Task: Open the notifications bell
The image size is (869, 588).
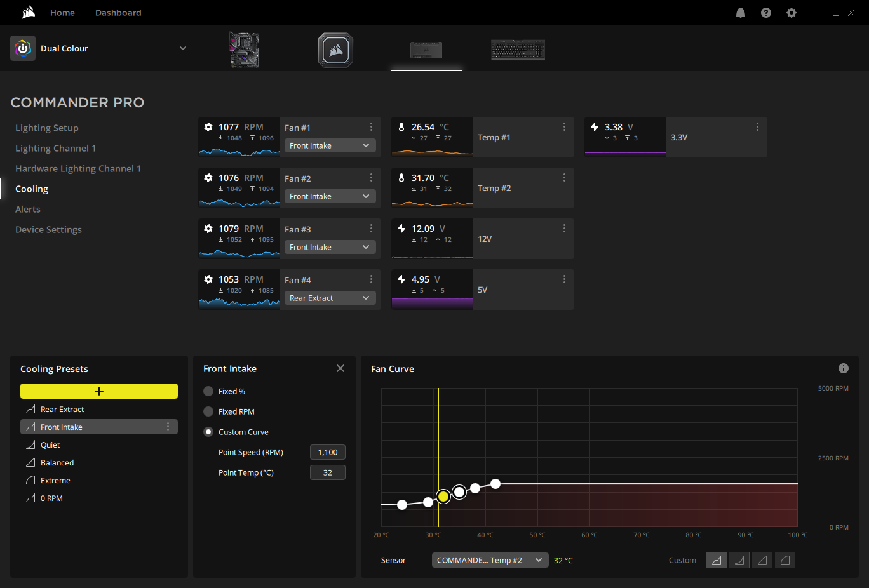Action: 741,13
